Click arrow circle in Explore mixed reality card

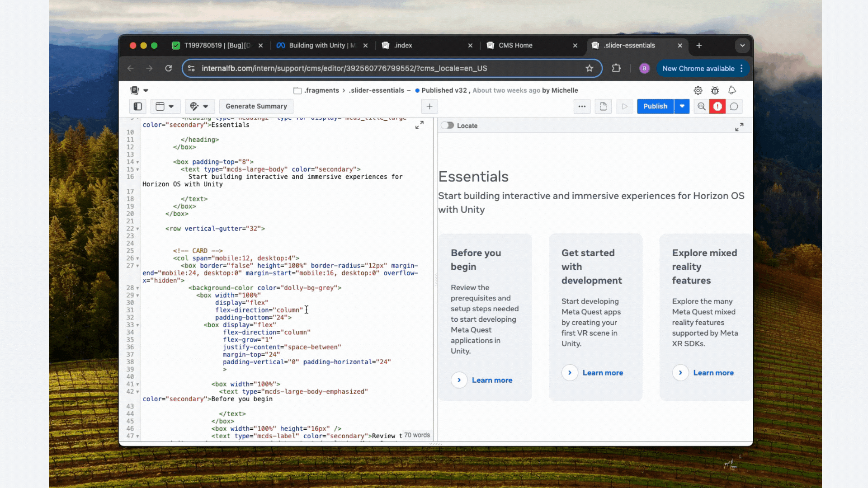pos(680,373)
